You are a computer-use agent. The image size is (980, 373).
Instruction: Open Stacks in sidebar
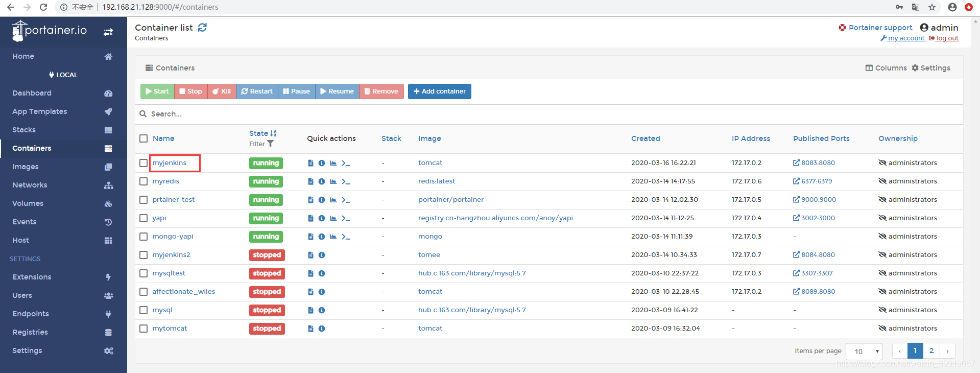point(63,130)
